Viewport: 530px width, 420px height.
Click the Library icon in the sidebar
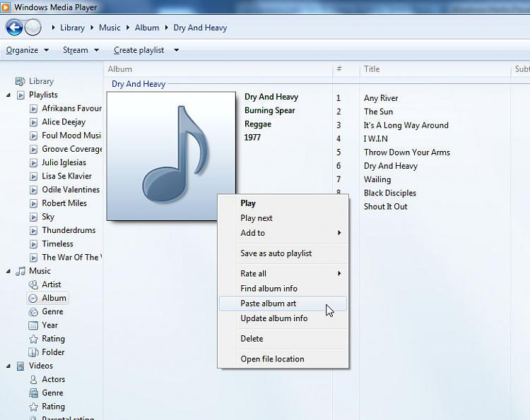click(20, 81)
